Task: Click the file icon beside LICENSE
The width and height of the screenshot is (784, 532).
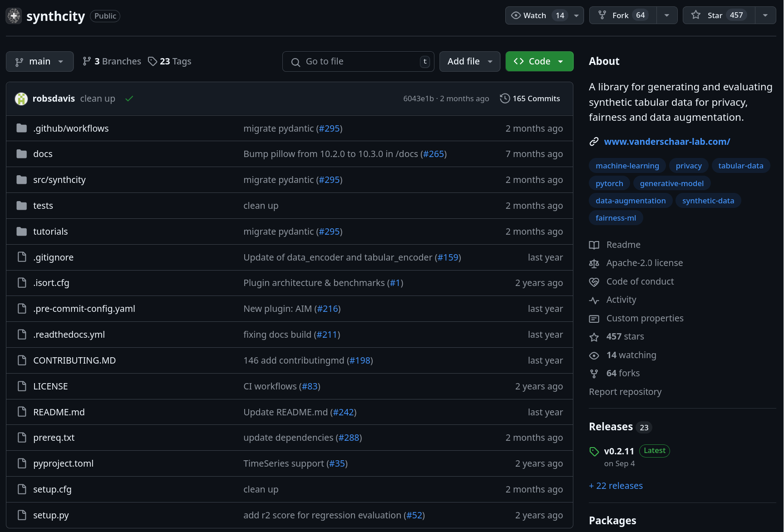Action: pyautogui.click(x=22, y=386)
